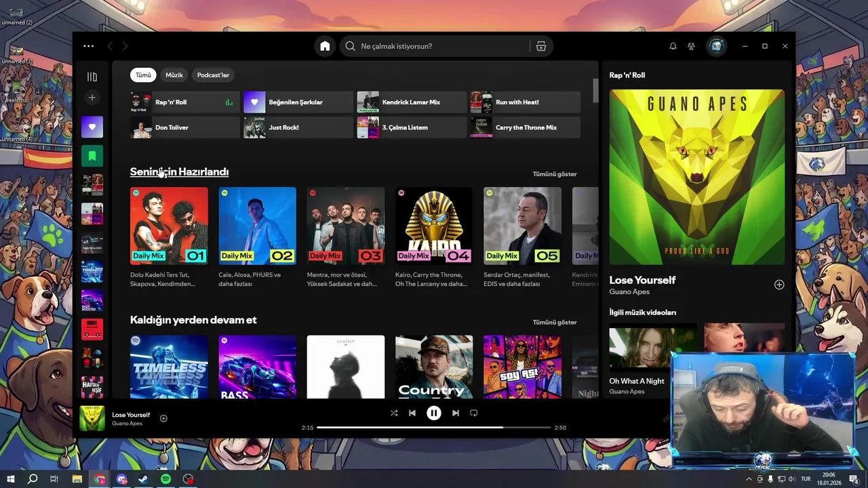Open the Browse icon in search bar
Screen dimensions: 868x488
coord(540,46)
